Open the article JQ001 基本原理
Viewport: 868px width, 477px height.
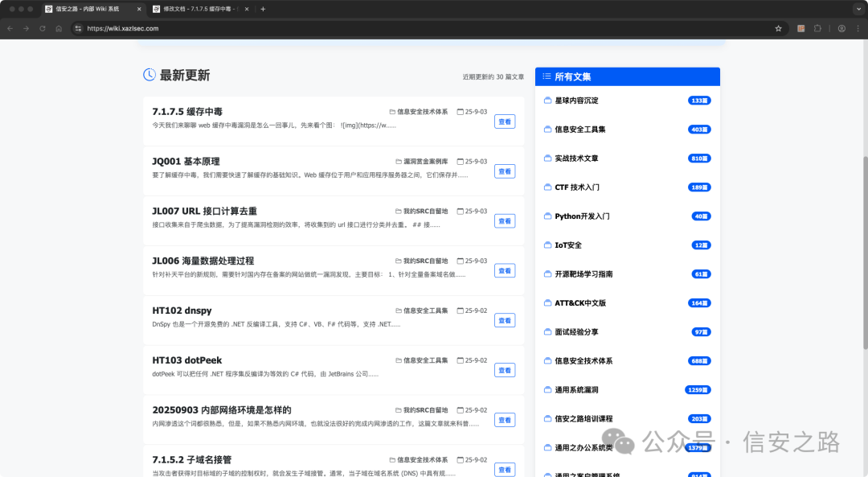click(x=185, y=161)
